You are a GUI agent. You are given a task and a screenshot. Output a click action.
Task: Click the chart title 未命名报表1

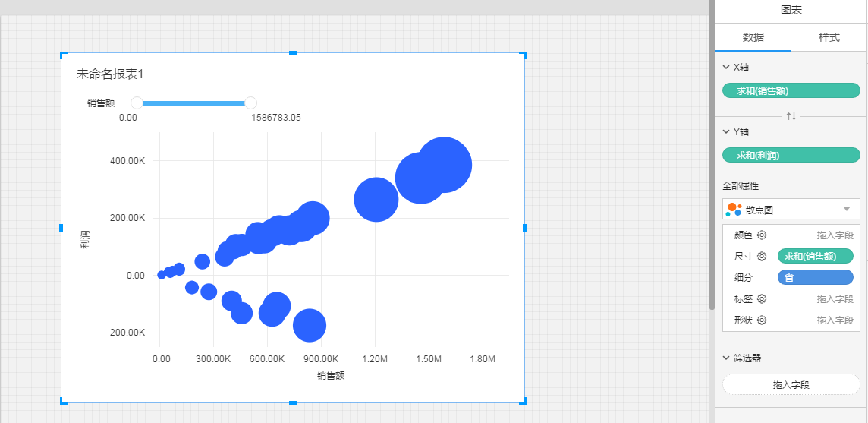point(109,74)
